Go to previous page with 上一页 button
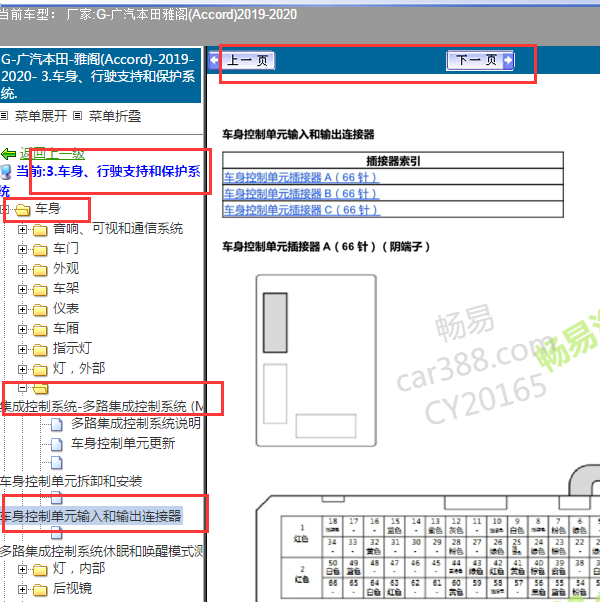This screenshot has height=602, width=600. 242,60
